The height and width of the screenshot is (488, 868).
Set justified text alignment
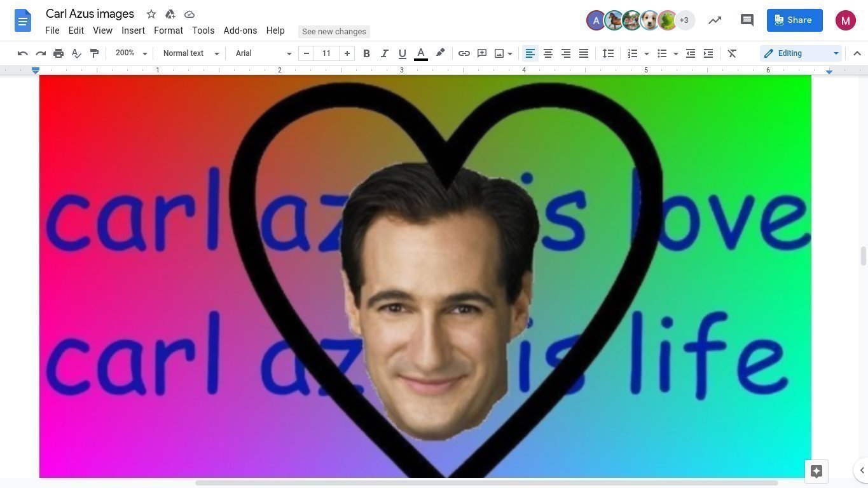coord(583,53)
